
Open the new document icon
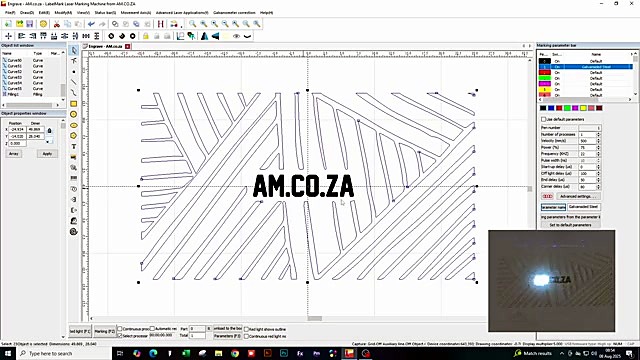[8, 24]
